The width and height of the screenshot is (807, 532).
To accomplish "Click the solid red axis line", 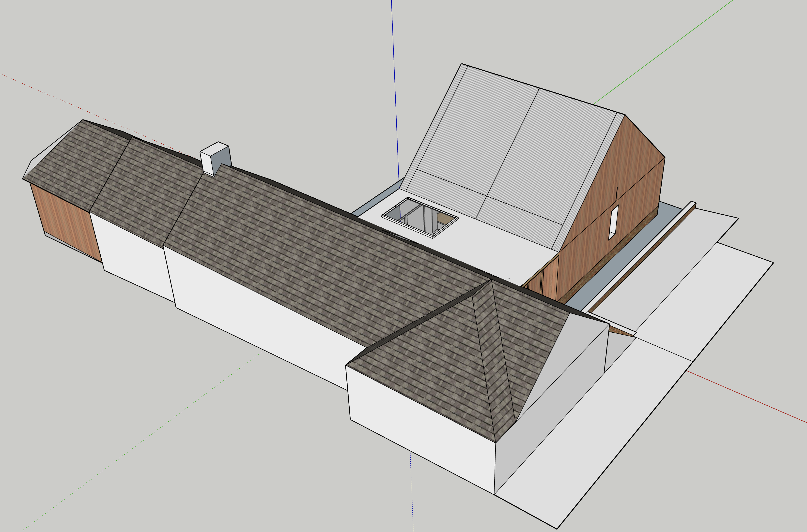I will tap(747, 397).
